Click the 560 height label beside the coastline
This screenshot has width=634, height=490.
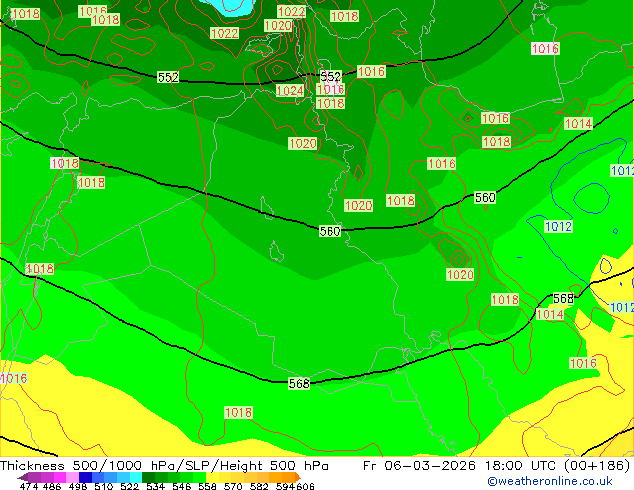tap(330, 231)
